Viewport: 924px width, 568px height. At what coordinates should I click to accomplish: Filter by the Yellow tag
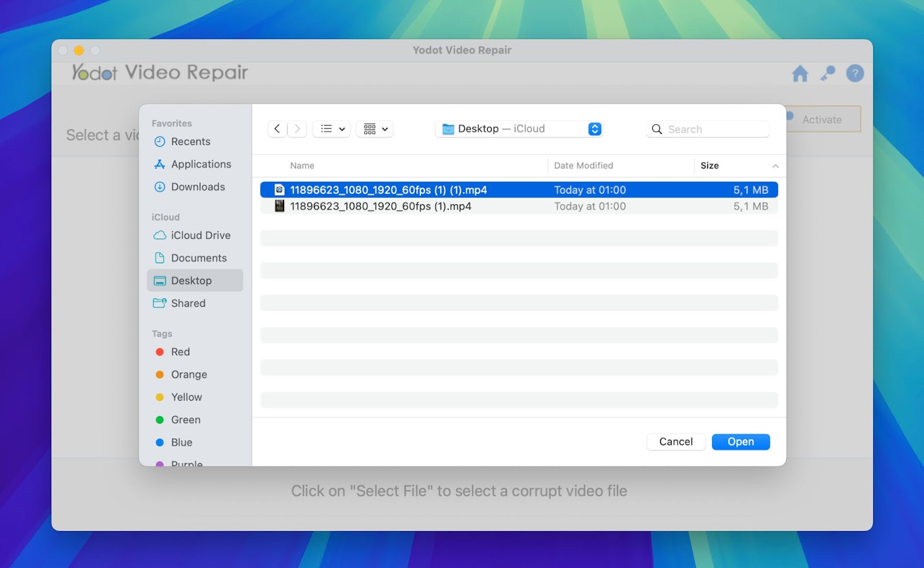pyautogui.click(x=195, y=397)
